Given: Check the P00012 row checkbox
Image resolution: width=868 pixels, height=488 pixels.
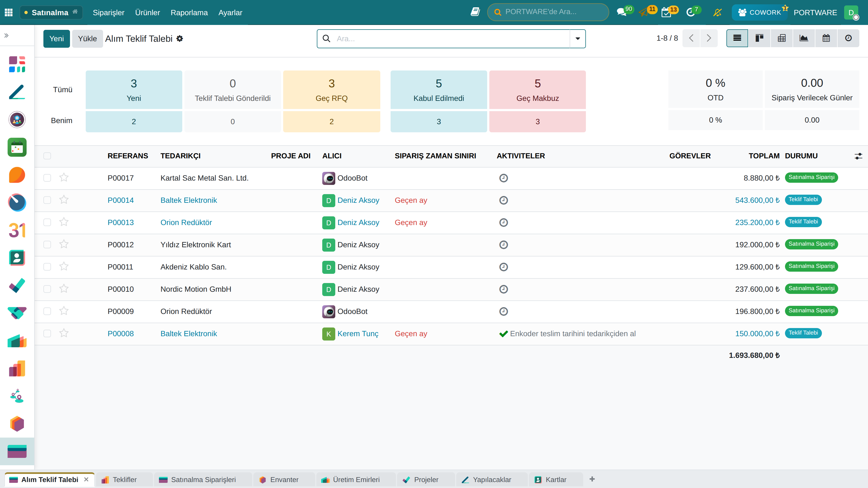Looking at the screenshot, I should coord(47,245).
